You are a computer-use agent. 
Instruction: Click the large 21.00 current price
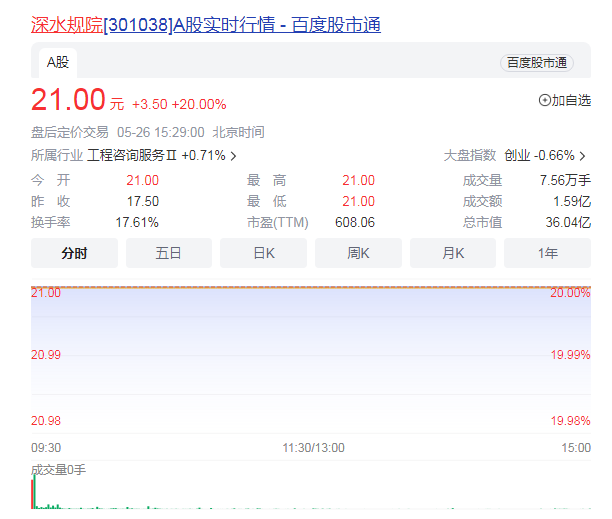click(x=68, y=100)
